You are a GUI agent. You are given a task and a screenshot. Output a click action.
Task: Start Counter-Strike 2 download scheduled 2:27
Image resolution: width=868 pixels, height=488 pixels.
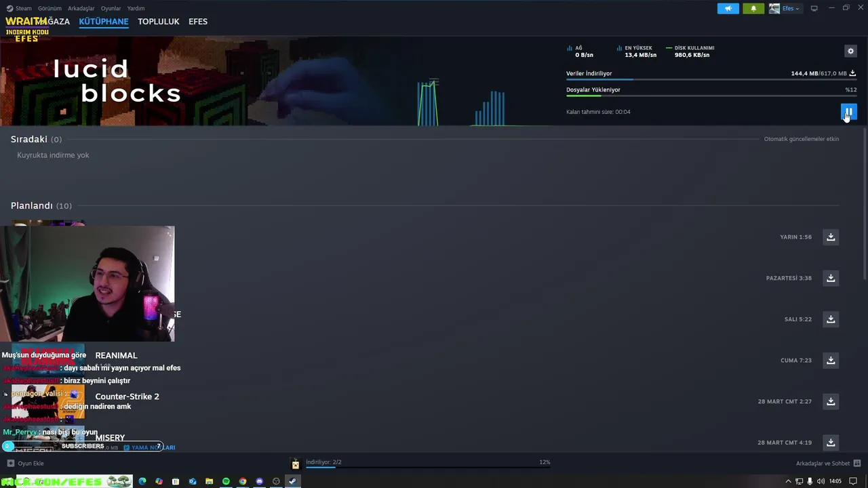pyautogui.click(x=831, y=401)
